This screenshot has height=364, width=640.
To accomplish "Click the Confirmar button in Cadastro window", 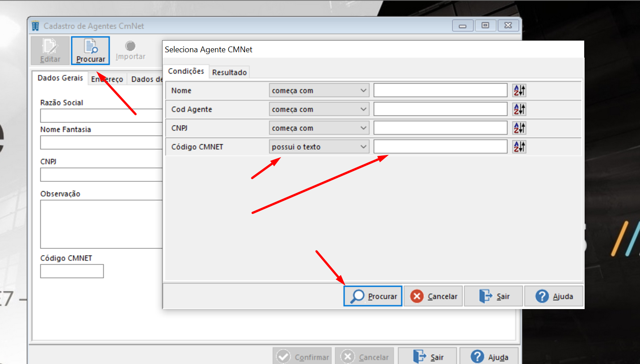I will (302, 357).
